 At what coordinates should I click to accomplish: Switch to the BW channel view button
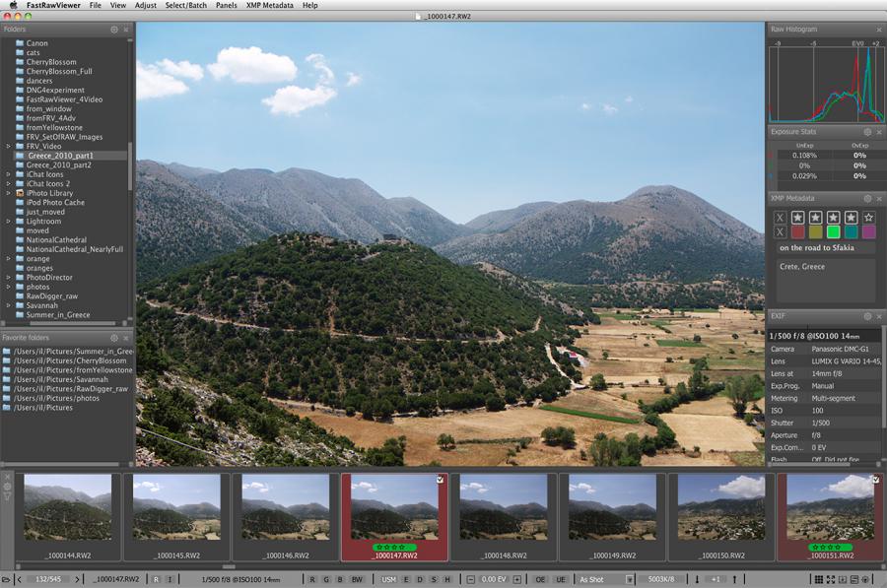point(357,579)
